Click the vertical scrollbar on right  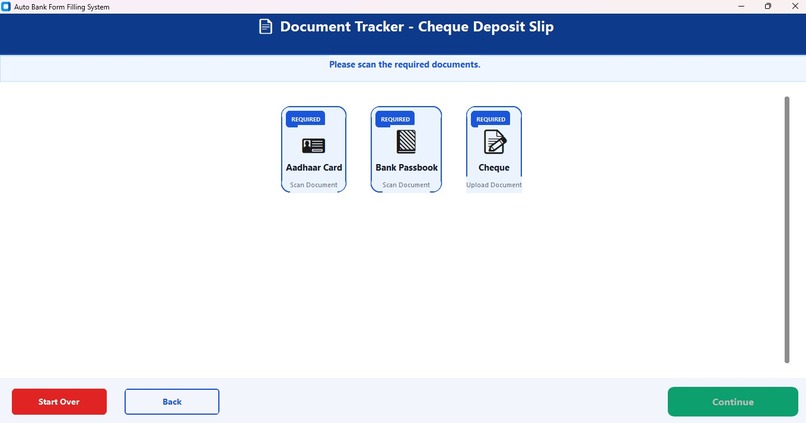pyautogui.click(x=786, y=230)
